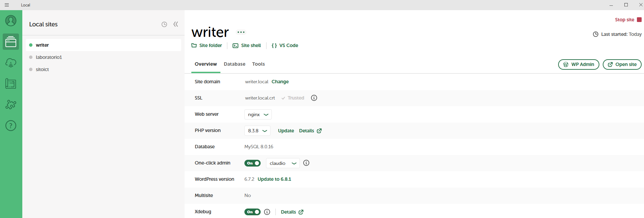Maximize the Local window
Image resolution: width=644 pixels, height=218 pixels.
(x=626, y=5)
